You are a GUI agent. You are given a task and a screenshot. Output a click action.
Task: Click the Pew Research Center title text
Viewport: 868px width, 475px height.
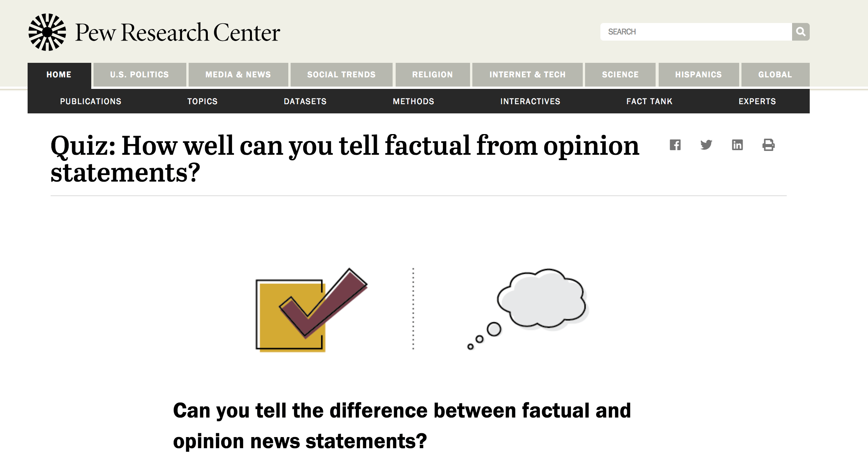pyautogui.click(x=178, y=33)
